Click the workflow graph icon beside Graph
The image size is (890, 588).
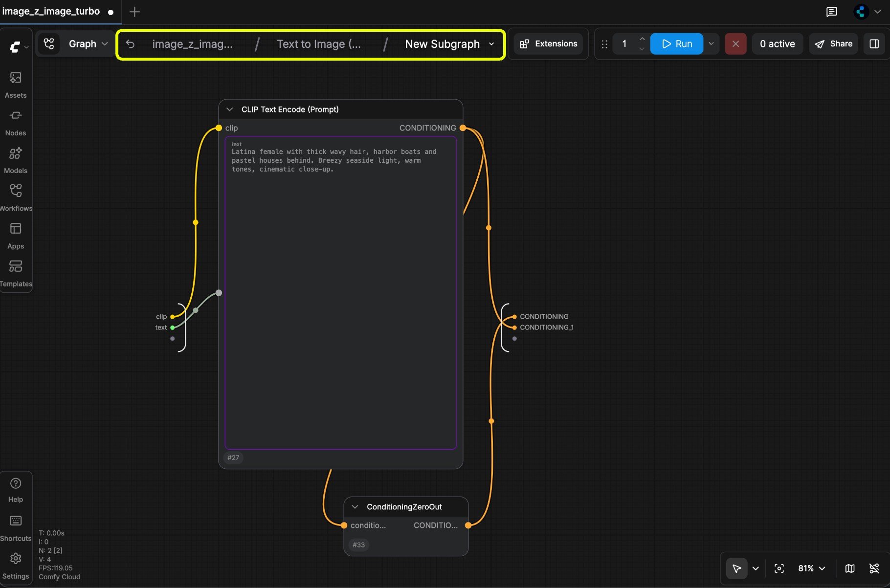pyautogui.click(x=49, y=44)
